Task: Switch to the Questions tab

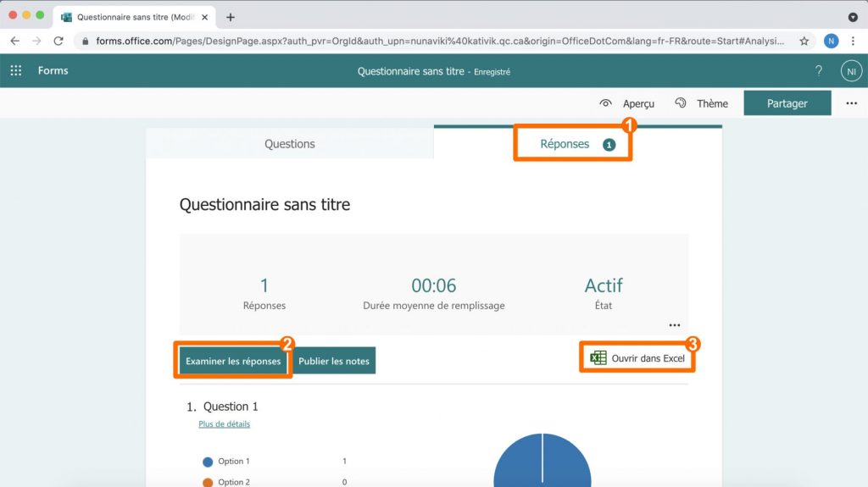Action: click(290, 144)
